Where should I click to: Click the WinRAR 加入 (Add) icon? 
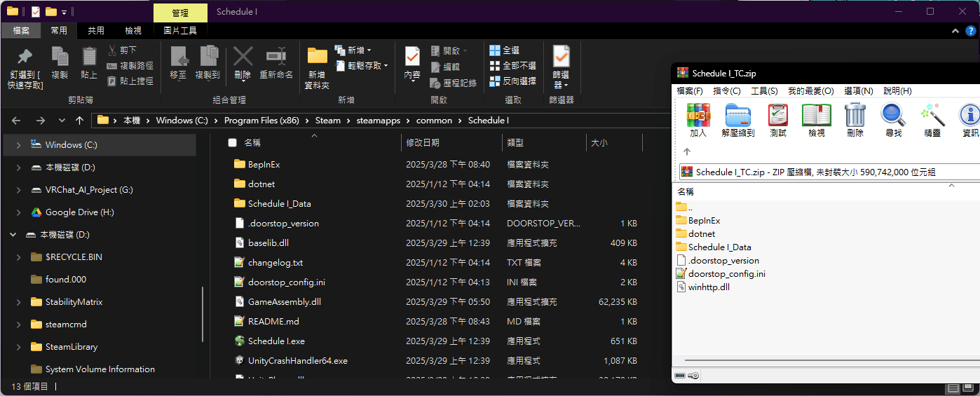[697, 114]
